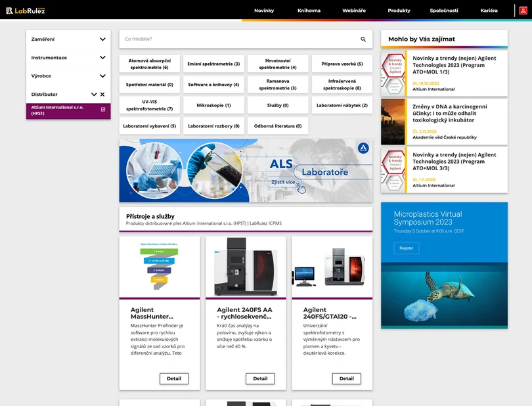This screenshot has height=406, width=532.
Task: Click the LabRulez logo
Action: click(x=25, y=10)
